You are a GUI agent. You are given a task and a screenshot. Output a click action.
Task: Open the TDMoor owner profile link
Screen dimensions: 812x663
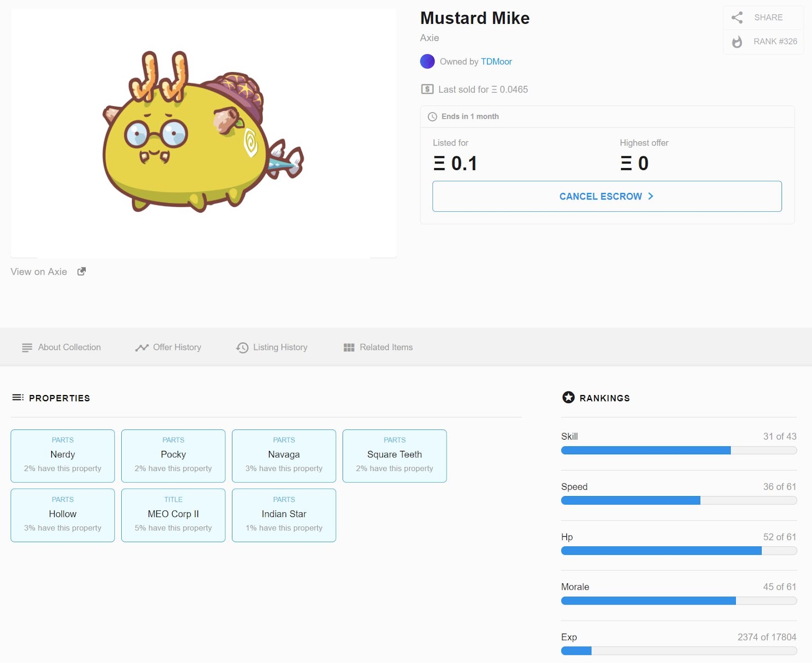tap(496, 61)
